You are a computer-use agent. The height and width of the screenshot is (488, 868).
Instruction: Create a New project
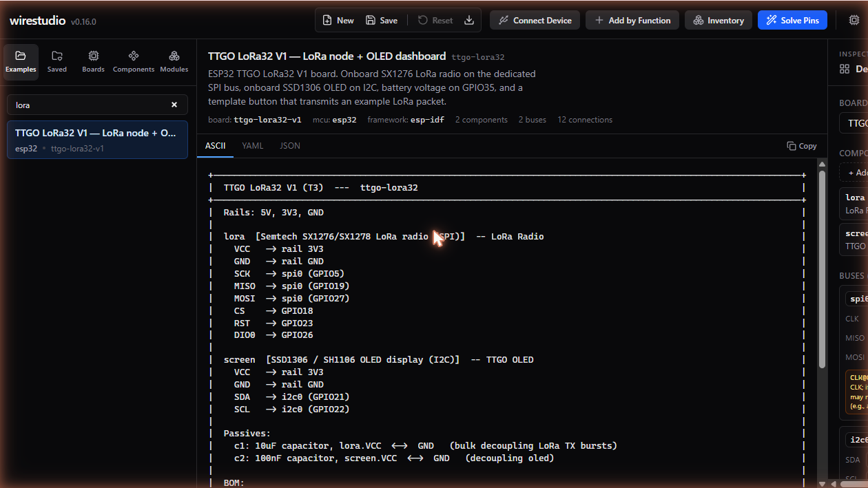click(x=338, y=20)
